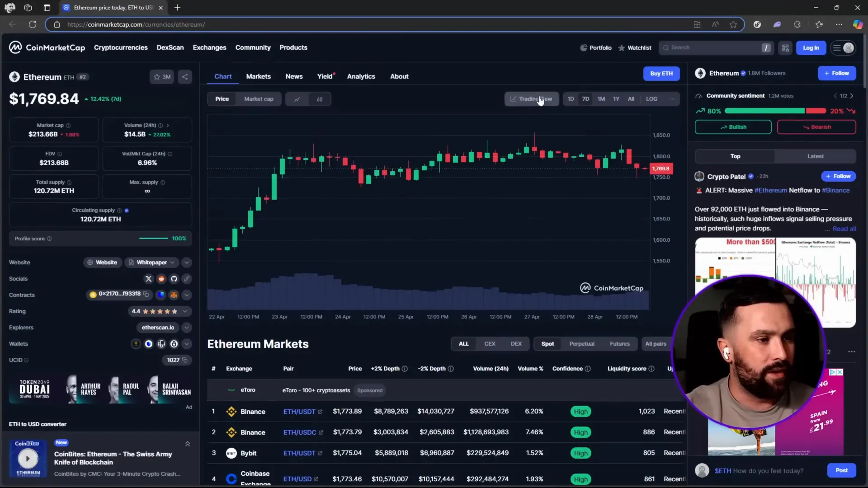Click the info icon beside Profile score
Screen dimensions: 868x488
(x=49, y=239)
